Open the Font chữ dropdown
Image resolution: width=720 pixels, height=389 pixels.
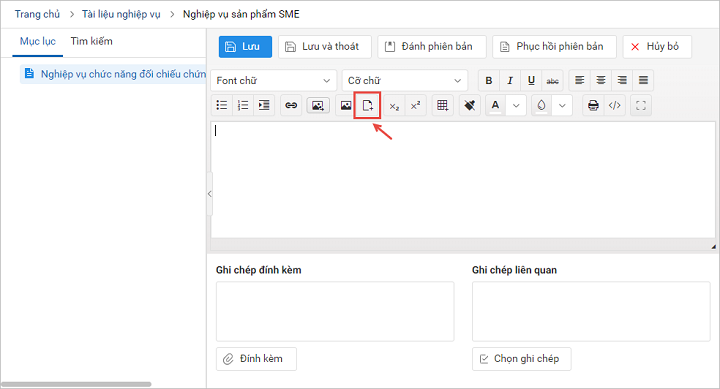(274, 80)
